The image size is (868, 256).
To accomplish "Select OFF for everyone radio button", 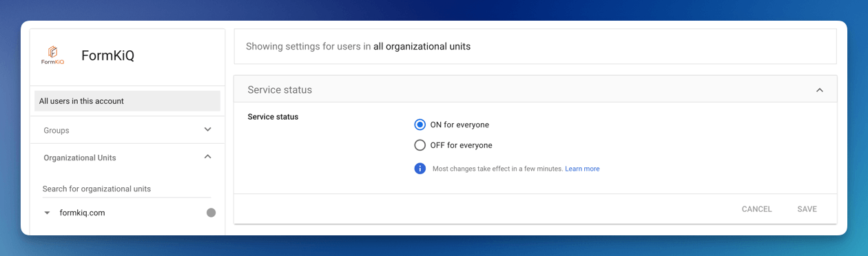I will click(x=420, y=145).
